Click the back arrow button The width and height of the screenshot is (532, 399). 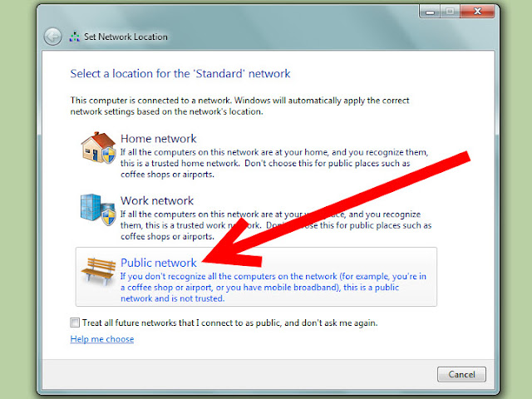[53, 37]
